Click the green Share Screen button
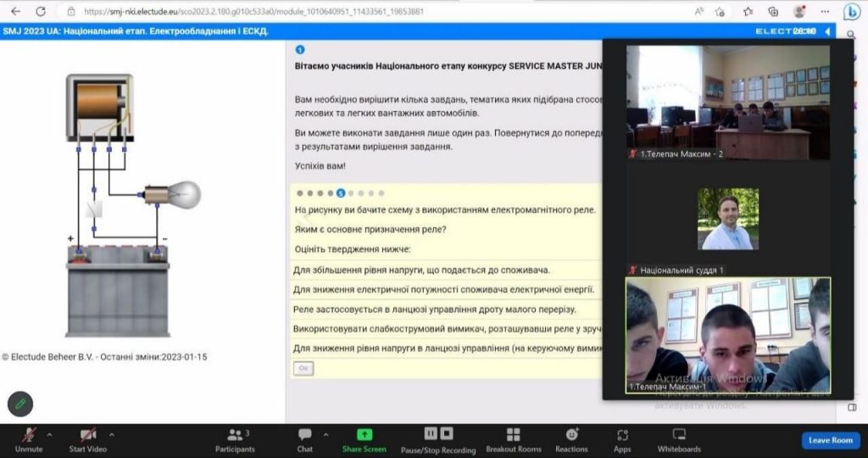Viewport: 868px width, 458px height. pyautogui.click(x=364, y=440)
